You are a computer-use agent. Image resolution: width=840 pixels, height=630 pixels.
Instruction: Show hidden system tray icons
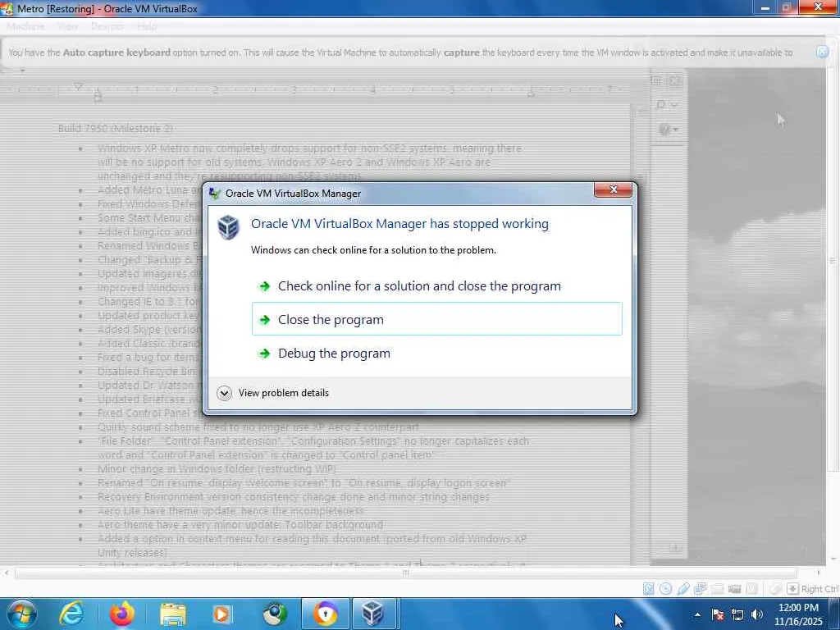point(697,614)
